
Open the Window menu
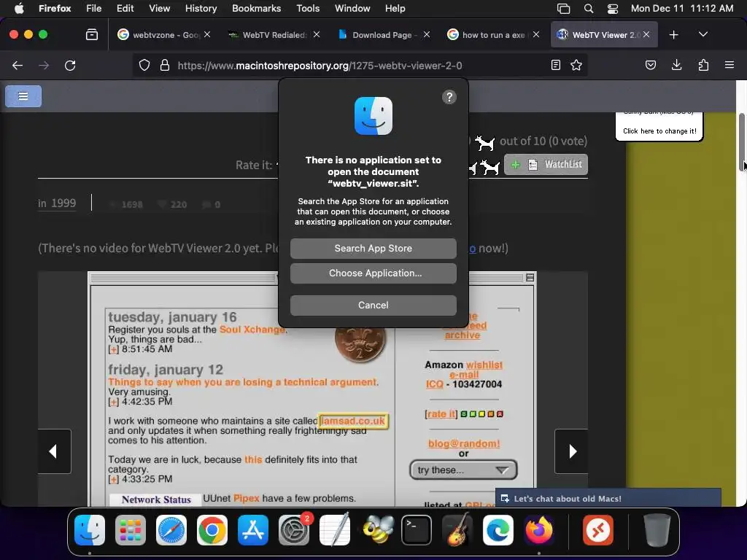tap(352, 8)
